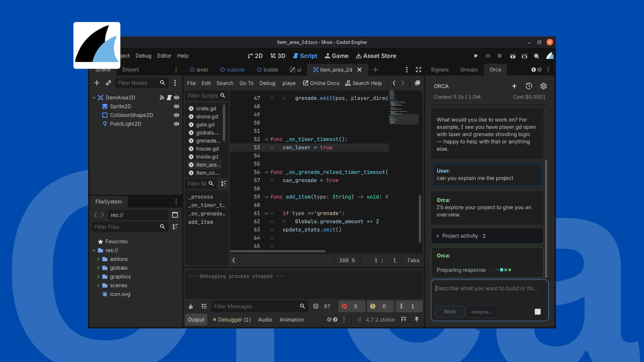Switch to the outside scene tab
This screenshot has height=362, width=644.
[232, 70]
